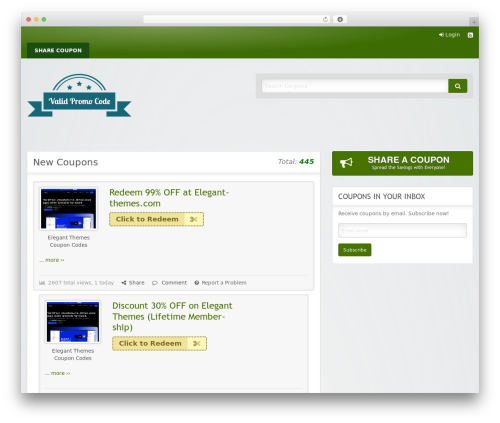Click the Subscribe button

pyautogui.click(x=355, y=250)
